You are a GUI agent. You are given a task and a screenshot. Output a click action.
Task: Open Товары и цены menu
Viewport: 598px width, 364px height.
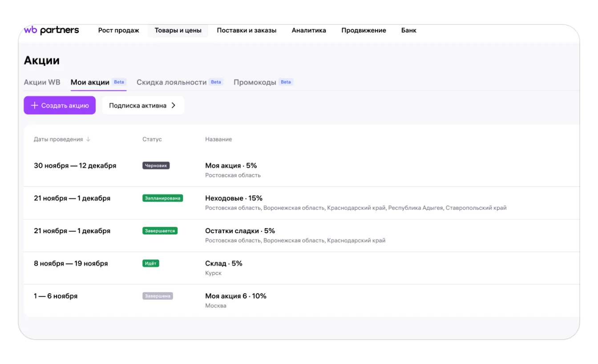point(178,30)
